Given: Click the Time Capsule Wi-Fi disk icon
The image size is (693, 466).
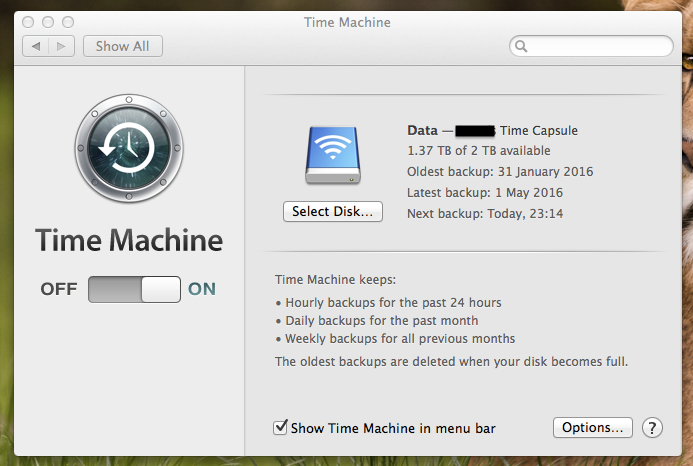Looking at the screenshot, I should (333, 155).
